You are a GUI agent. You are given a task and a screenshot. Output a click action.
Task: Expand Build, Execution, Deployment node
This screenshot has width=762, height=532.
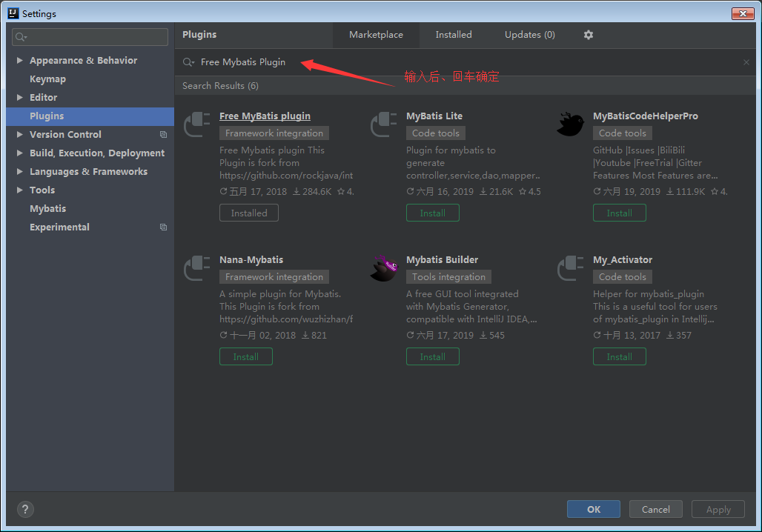tap(19, 153)
